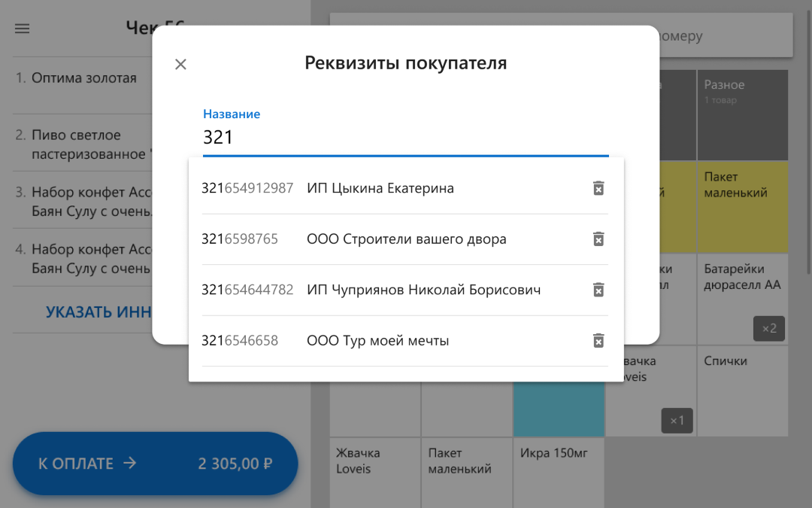The image size is (812, 508).
Task: Delete ИП Чуприянов Николай Борисович entry
Action: pyautogui.click(x=598, y=290)
